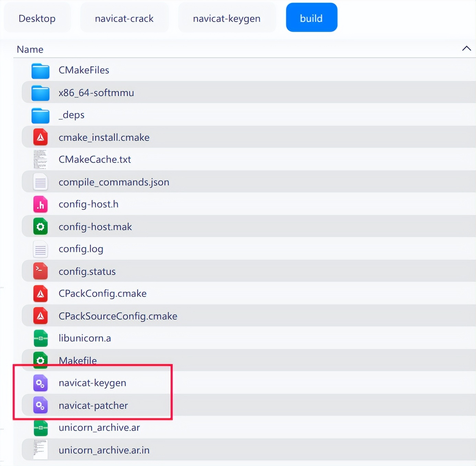Select libunicorn.a file name
The image size is (476, 466).
coord(85,338)
